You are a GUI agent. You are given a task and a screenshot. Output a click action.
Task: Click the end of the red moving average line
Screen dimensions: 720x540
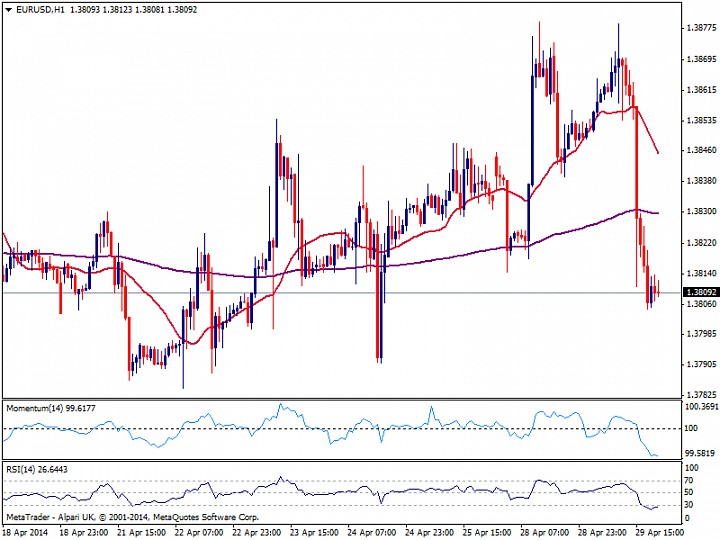[x=658, y=153]
